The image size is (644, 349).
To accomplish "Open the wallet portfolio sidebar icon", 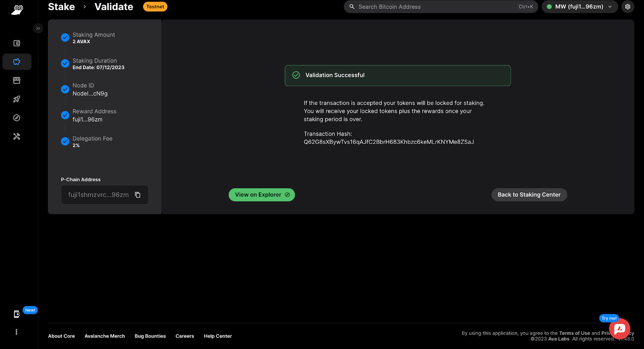I will [x=17, y=43].
